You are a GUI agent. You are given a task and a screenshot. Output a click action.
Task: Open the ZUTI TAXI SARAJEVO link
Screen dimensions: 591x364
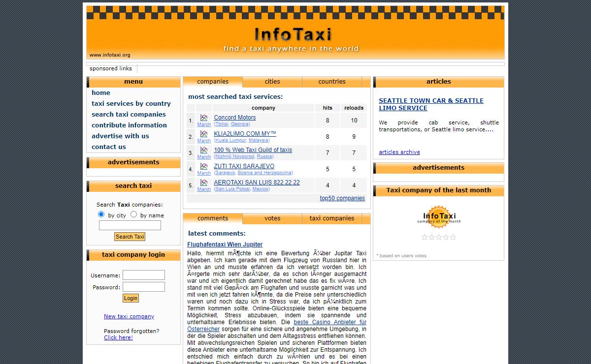point(244,166)
